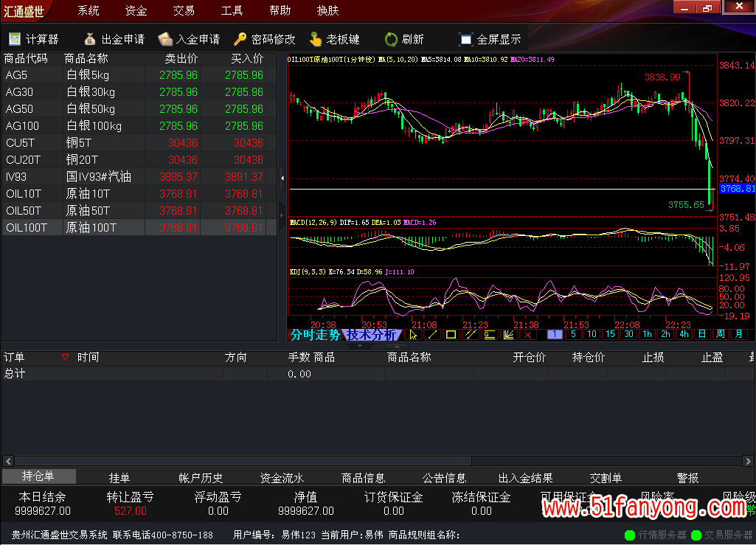Viewport: 756px width, 545px height.
Task: Select the OIL10T 原油10T row
Action: tap(139, 193)
